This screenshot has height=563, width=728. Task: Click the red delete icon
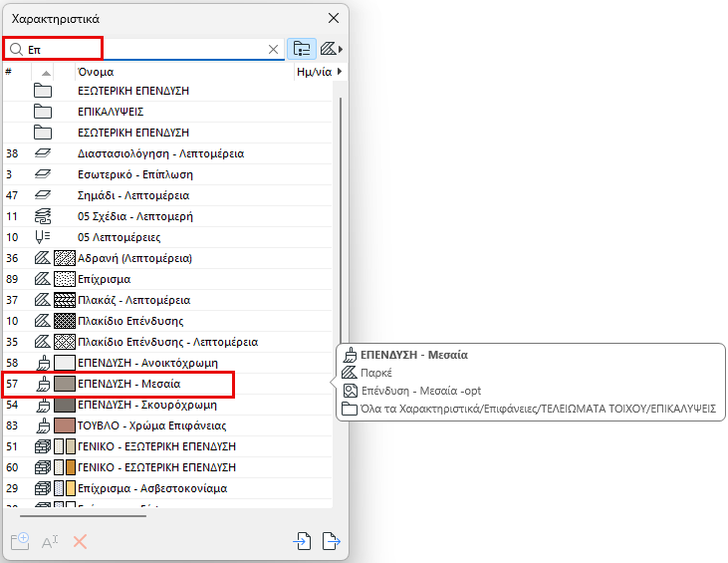80,542
